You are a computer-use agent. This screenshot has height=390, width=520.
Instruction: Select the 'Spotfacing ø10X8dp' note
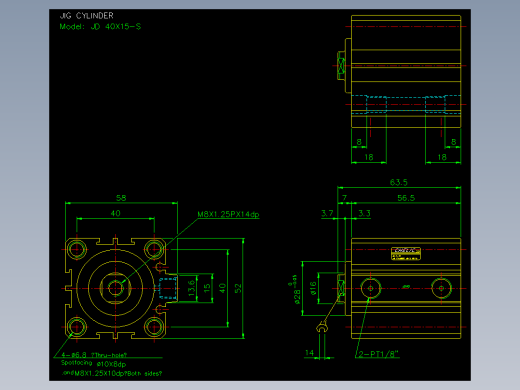pos(93,364)
